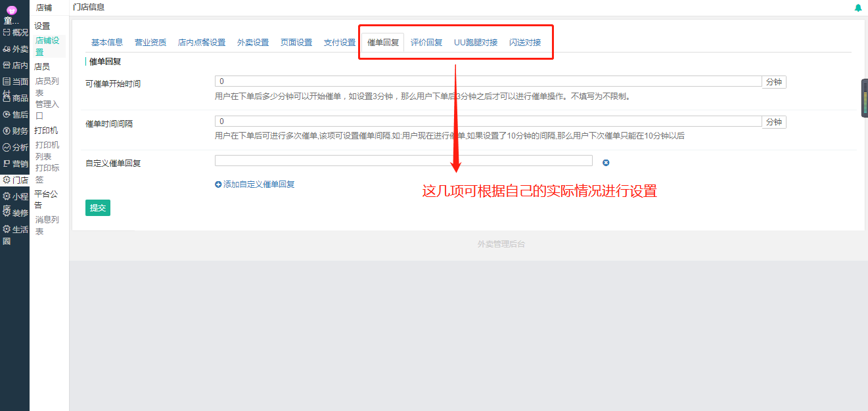Screen dimensions: 868x411
Task: Open the 当面付 sidebar item
Action: (x=15, y=82)
